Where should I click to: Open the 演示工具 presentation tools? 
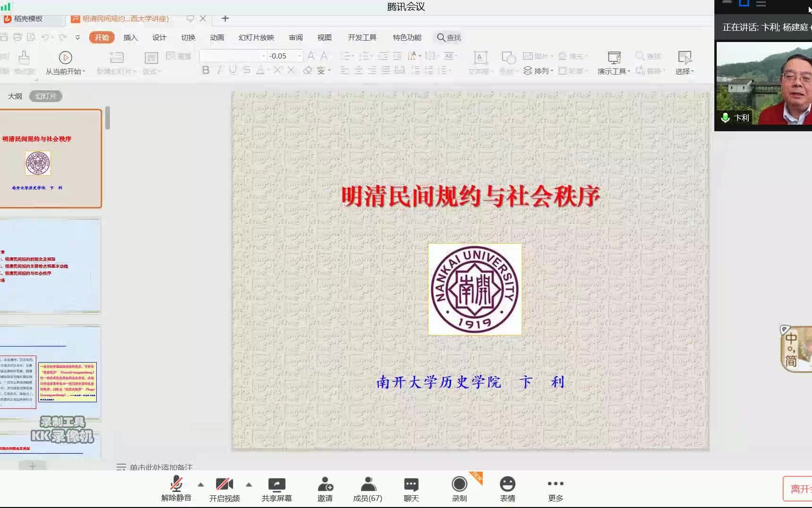614,62
